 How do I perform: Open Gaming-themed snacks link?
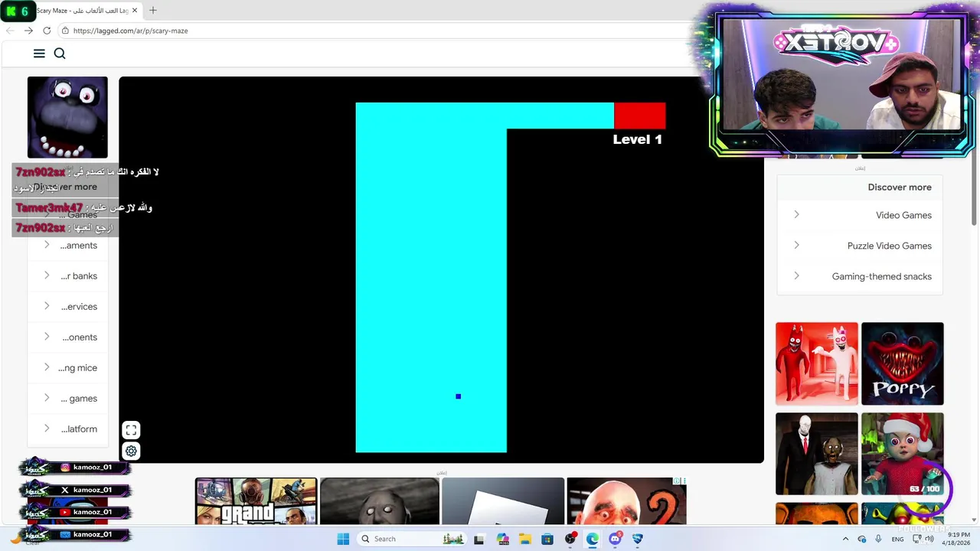[x=881, y=276]
